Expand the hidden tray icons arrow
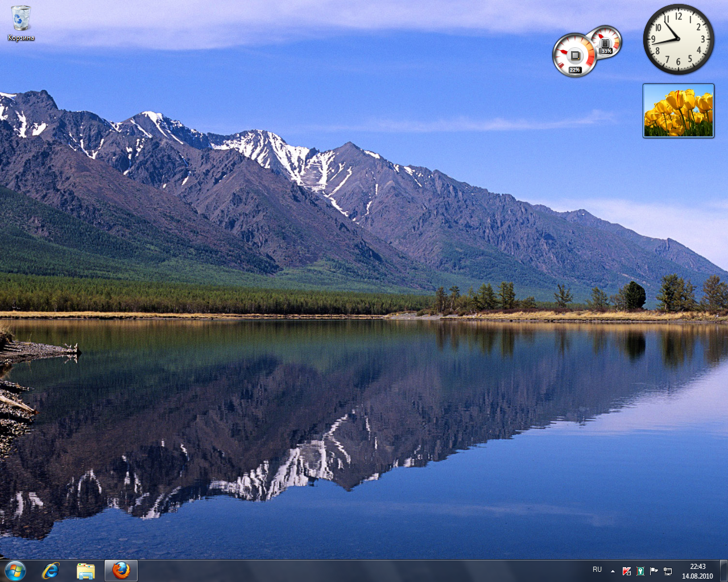Image resolution: width=728 pixels, height=582 pixels. 613,571
